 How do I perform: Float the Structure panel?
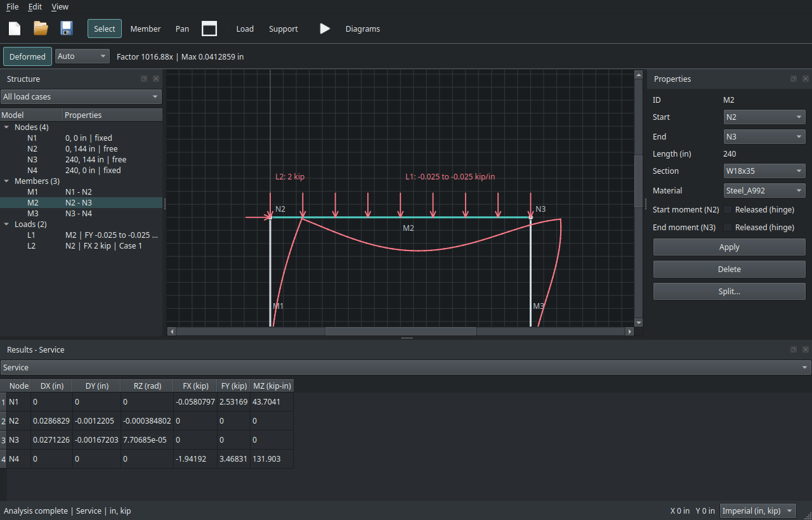144,79
